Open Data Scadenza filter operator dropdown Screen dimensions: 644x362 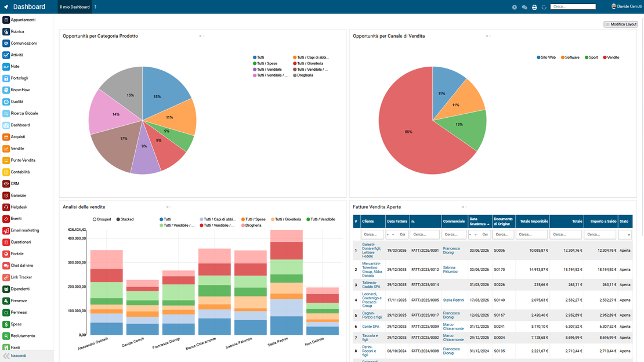[x=473, y=234]
